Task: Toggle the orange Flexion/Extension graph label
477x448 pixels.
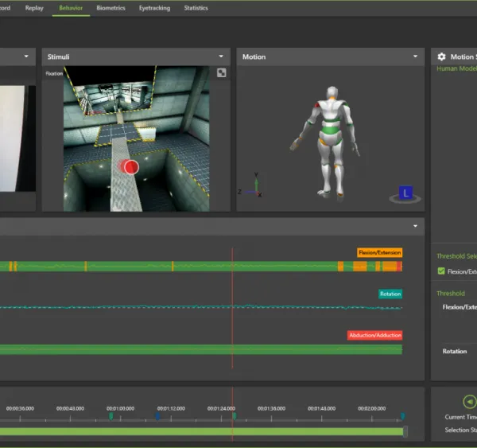Action: click(380, 252)
